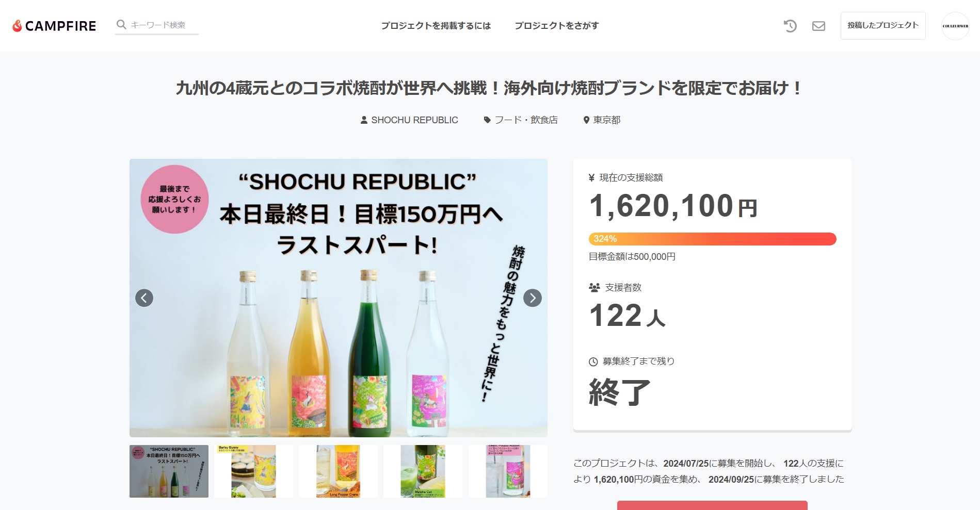
Task: Select the Sweet Potato pink label thumbnail
Action: [x=507, y=471]
